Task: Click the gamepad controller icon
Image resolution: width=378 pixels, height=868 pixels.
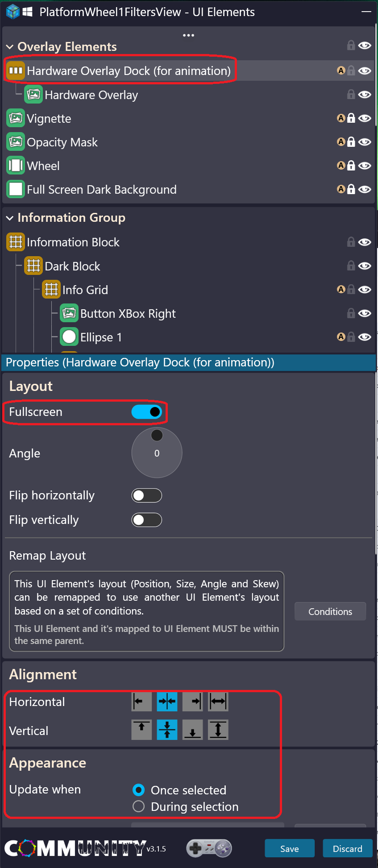Action: point(209,848)
